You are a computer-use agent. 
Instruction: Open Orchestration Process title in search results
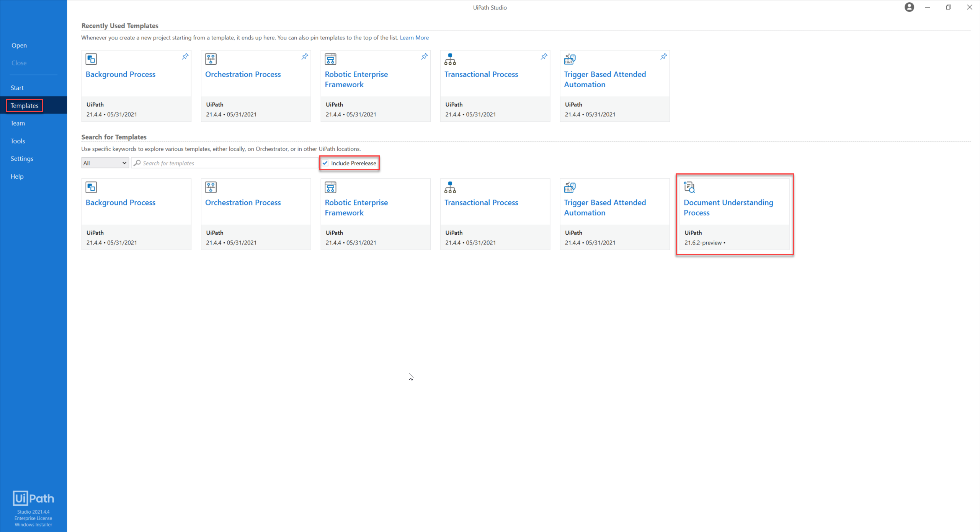[x=243, y=202]
